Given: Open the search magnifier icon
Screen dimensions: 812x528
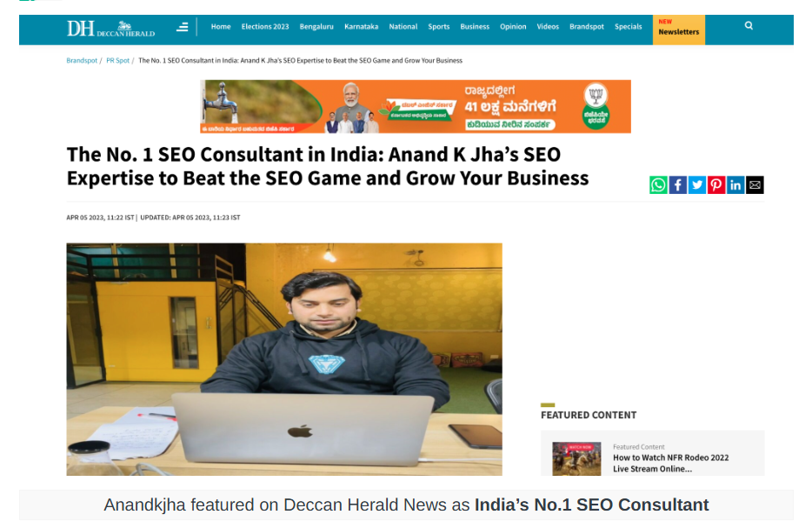Looking at the screenshot, I should tap(749, 25).
